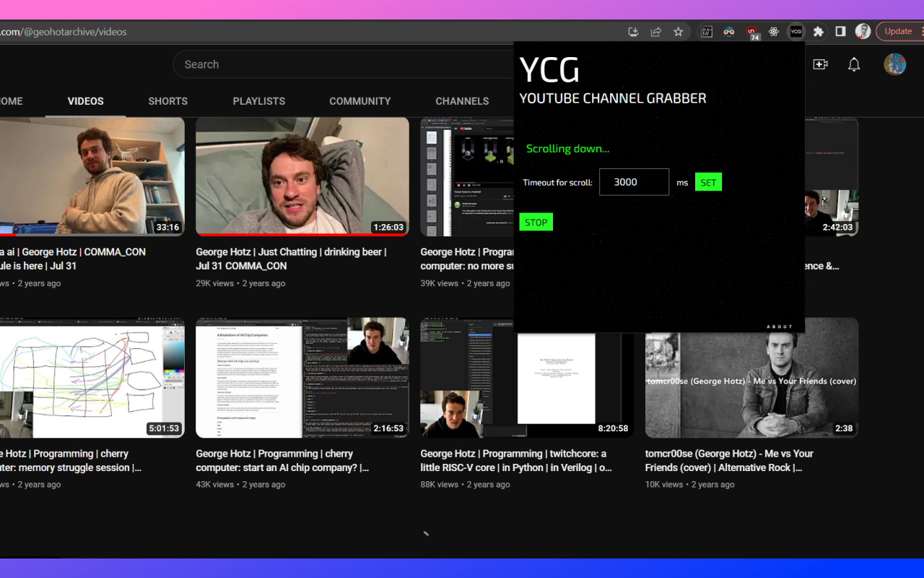Open the uBlock Origin extension icon
The width and height of the screenshot is (924, 578).
[752, 32]
